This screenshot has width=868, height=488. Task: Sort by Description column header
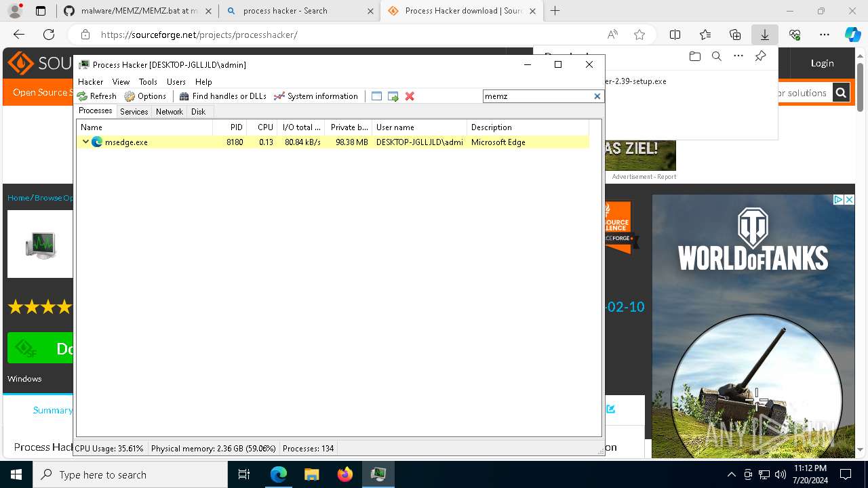pyautogui.click(x=528, y=127)
